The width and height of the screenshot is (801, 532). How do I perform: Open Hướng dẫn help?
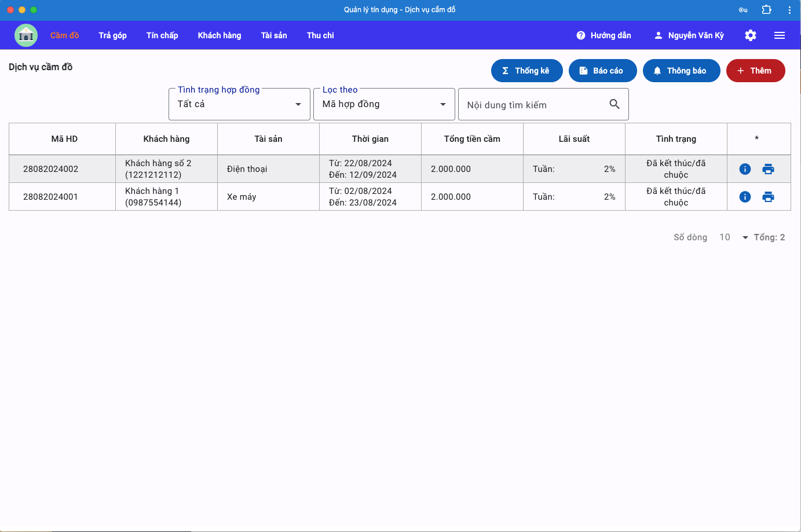(604, 35)
